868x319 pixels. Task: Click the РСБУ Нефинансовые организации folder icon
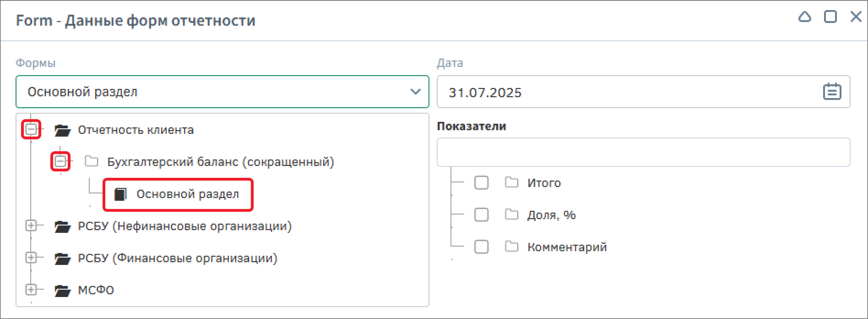[x=62, y=226]
